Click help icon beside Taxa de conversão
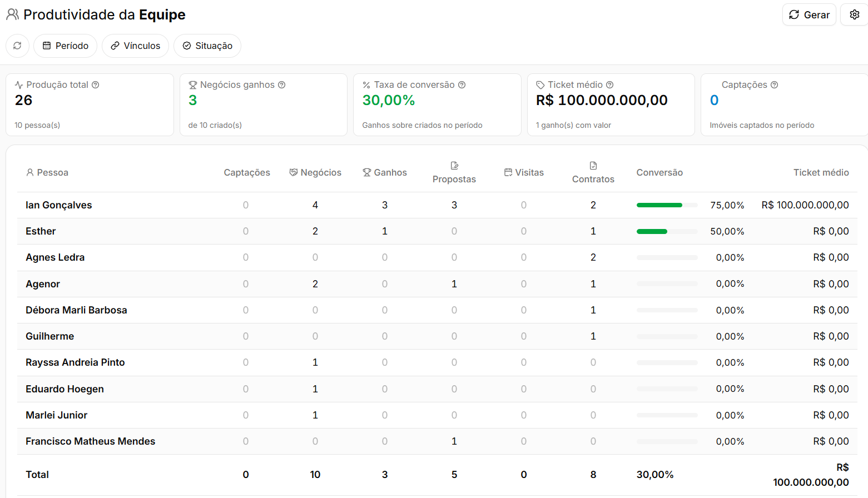 click(x=462, y=85)
